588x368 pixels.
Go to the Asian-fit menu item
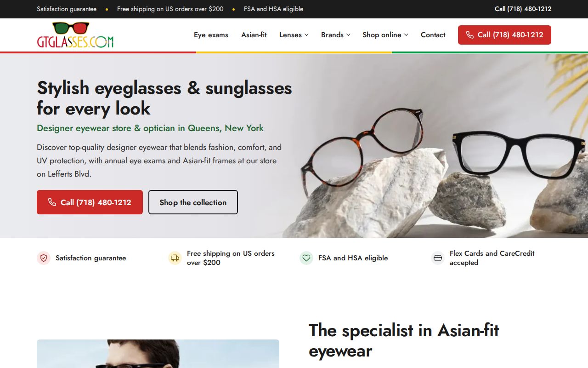254,35
